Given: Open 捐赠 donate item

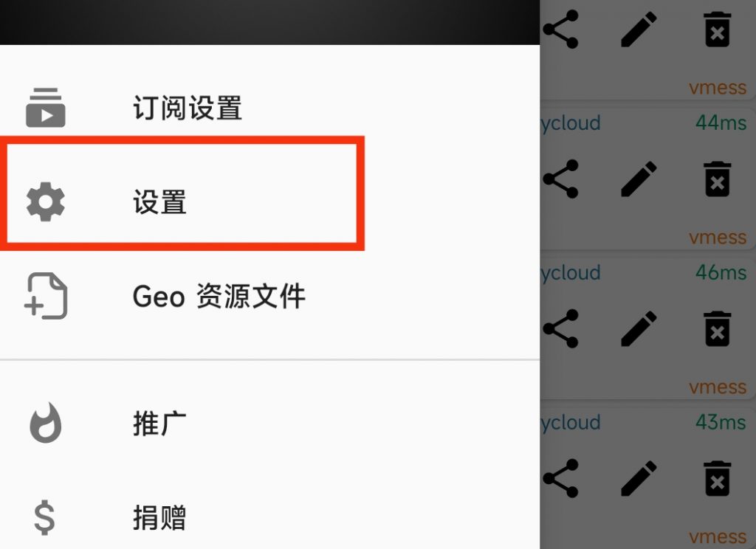Looking at the screenshot, I should (x=269, y=518).
